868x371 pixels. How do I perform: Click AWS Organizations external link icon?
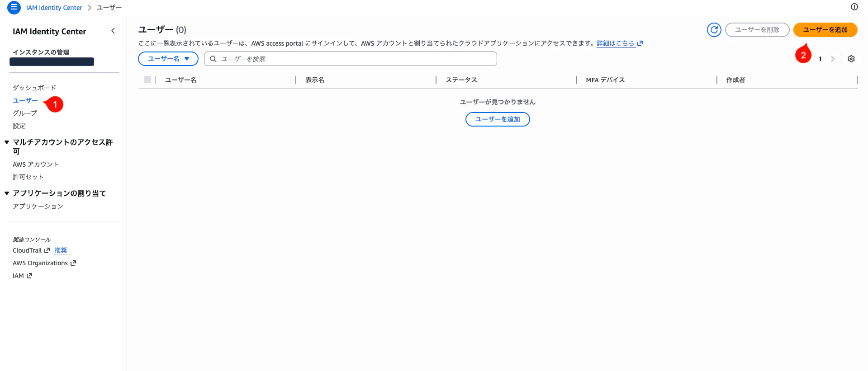(x=73, y=263)
